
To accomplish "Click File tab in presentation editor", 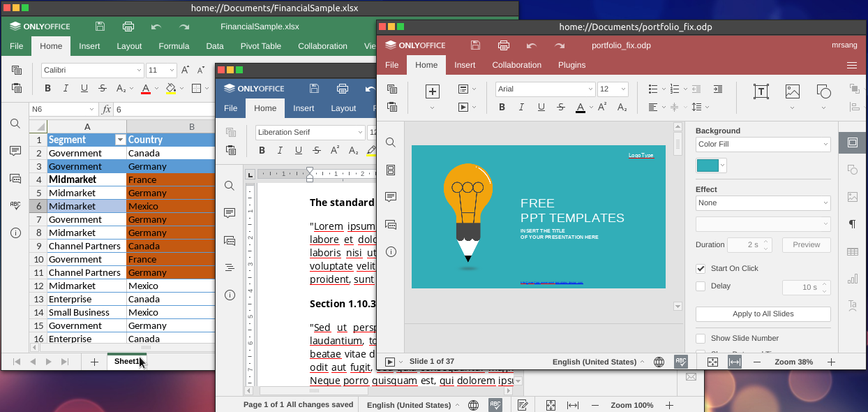I will point(392,65).
